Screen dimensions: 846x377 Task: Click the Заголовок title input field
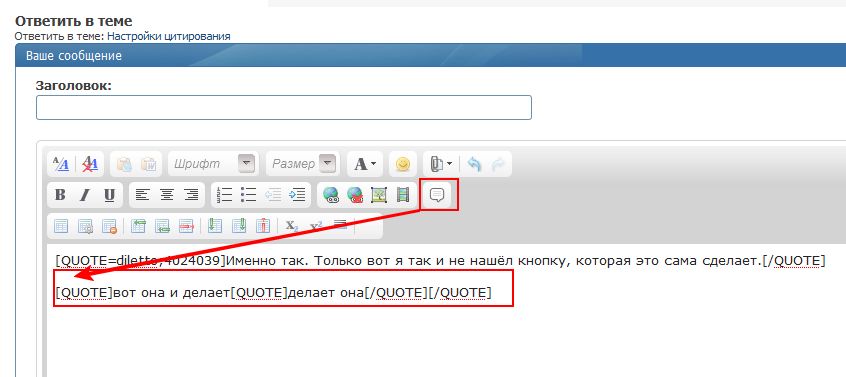284,107
